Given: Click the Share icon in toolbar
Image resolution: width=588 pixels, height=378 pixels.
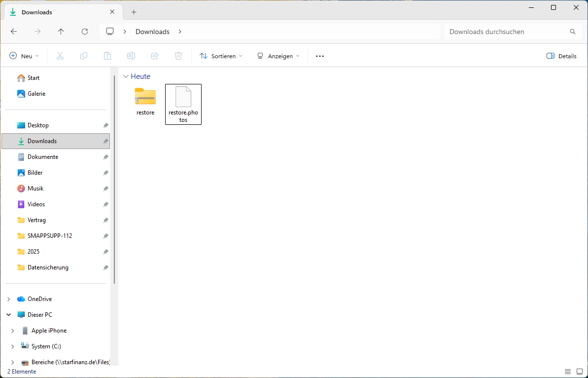Looking at the screenshot, I should tap(154, 56).
